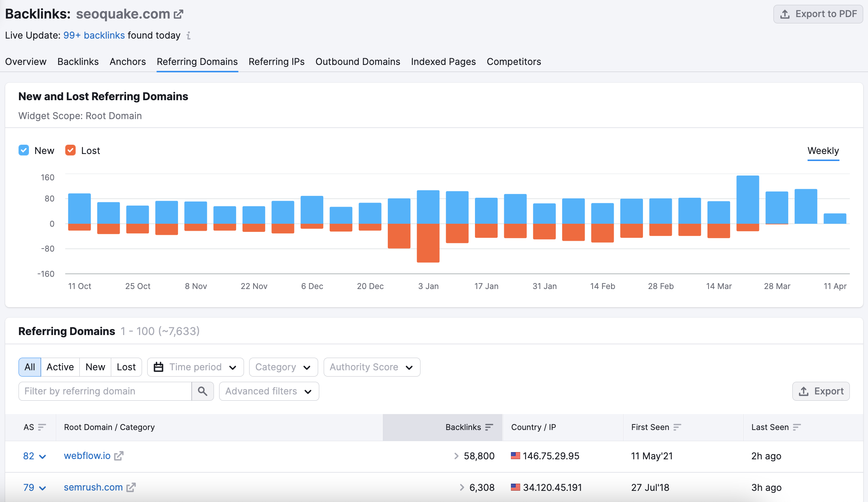Click the search magnifier in the domain filter
The width and height of the screenshot is (868, 502).
202,391
